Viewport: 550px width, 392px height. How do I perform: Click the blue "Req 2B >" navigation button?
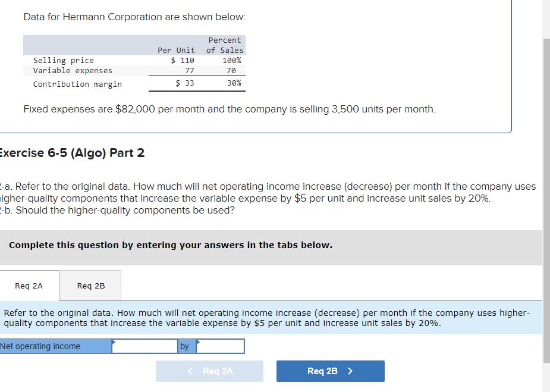pos(330,371)
